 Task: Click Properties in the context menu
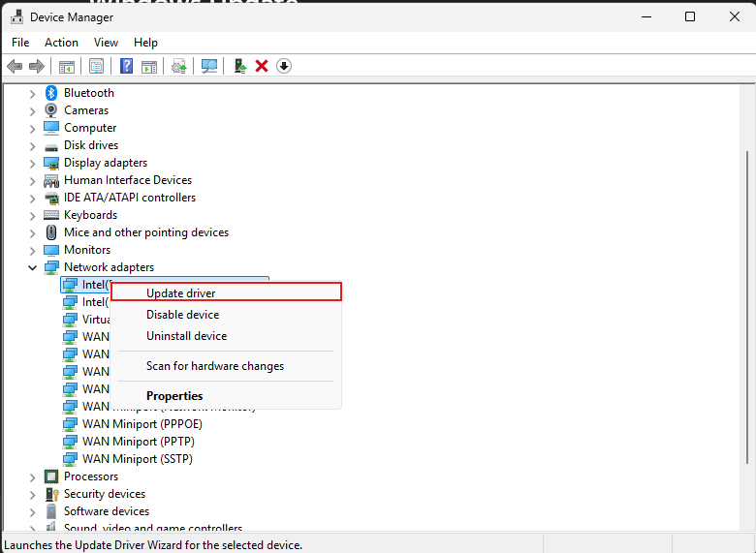click(174, 396)
